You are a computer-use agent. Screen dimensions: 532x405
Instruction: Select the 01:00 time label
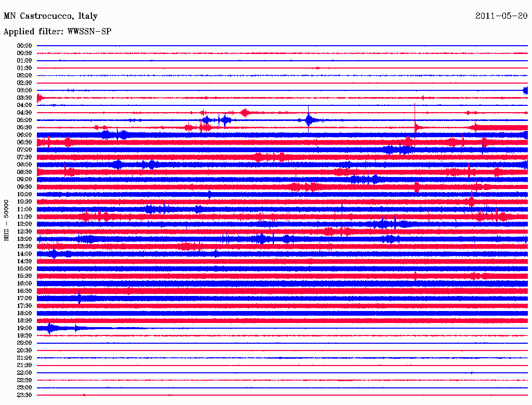(24, 60)
